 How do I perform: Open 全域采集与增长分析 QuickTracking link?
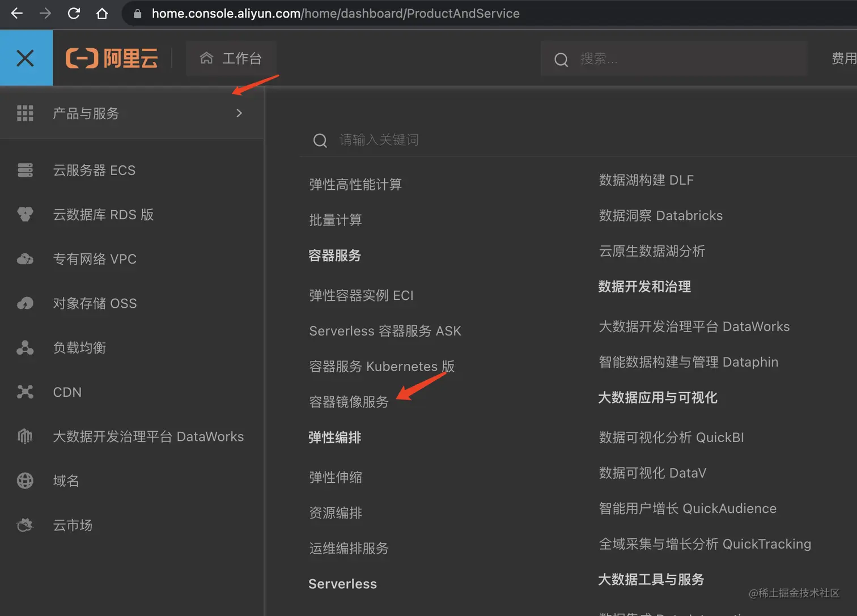tap(705, 544)
